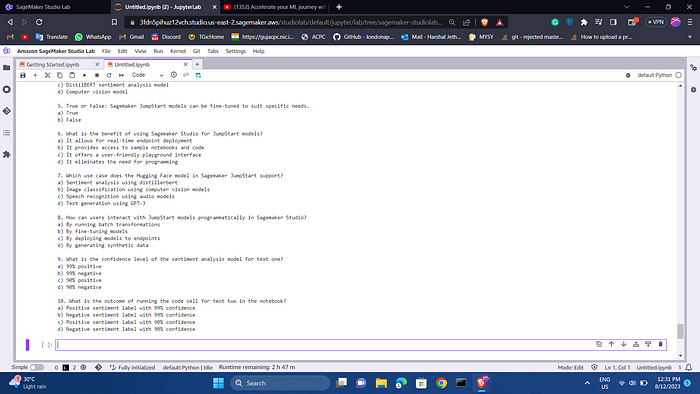Open the Run menu
This screenshot has height=394, width=700.
click(158, 51)
